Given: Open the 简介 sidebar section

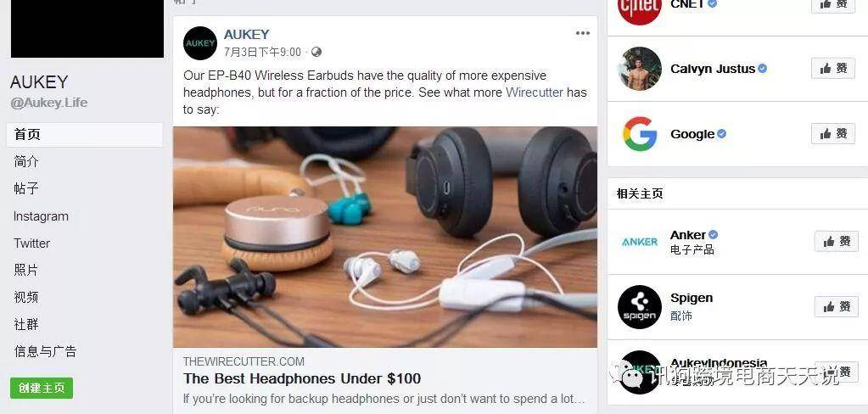Looking at the screenshot, I should tap(26, 162).
